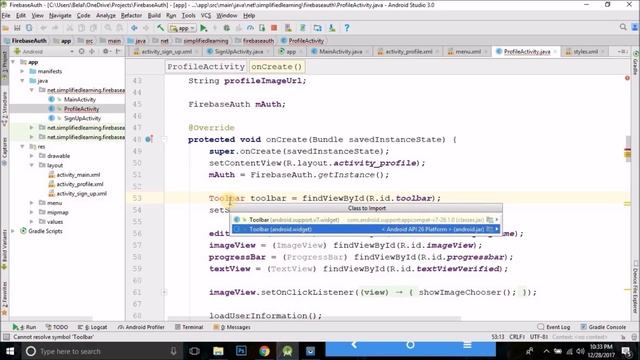The image size is (640, 360).
Task: Collapse the layout folder arrow
Action: pos(31,165)
